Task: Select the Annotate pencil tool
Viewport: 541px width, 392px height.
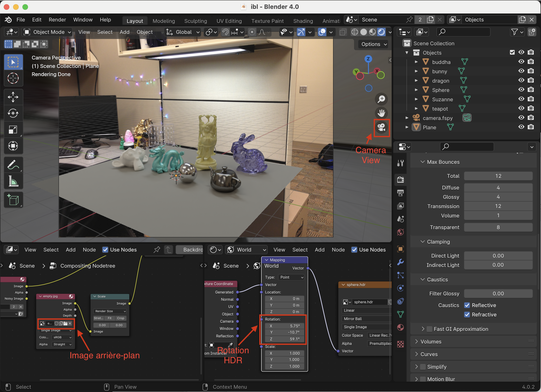Action: pyautogui.click(x=13, y=164)
